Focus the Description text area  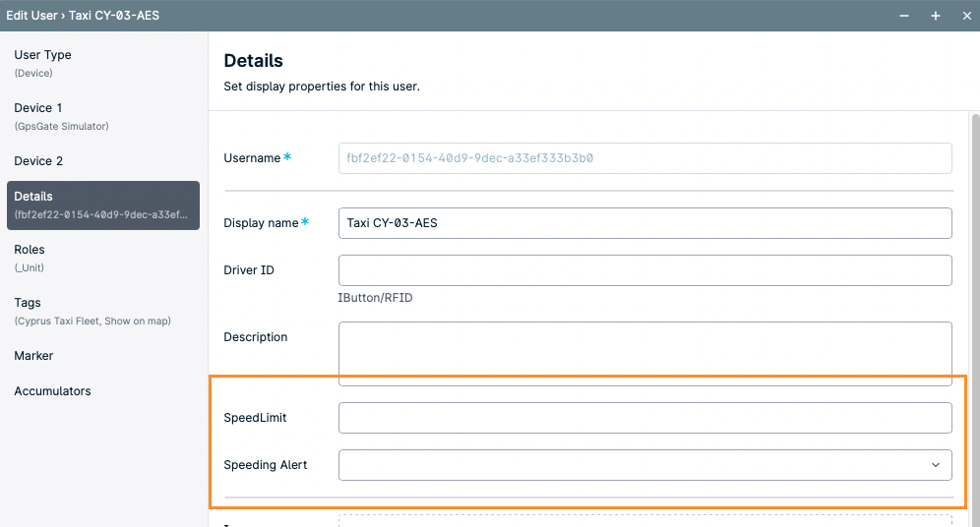[645, 353]
